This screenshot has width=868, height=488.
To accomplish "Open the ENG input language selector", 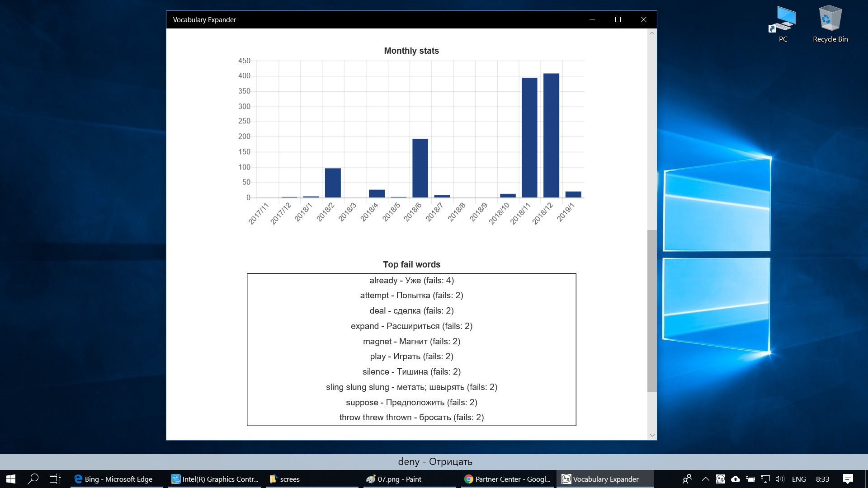I will click(x=799, y=479).
